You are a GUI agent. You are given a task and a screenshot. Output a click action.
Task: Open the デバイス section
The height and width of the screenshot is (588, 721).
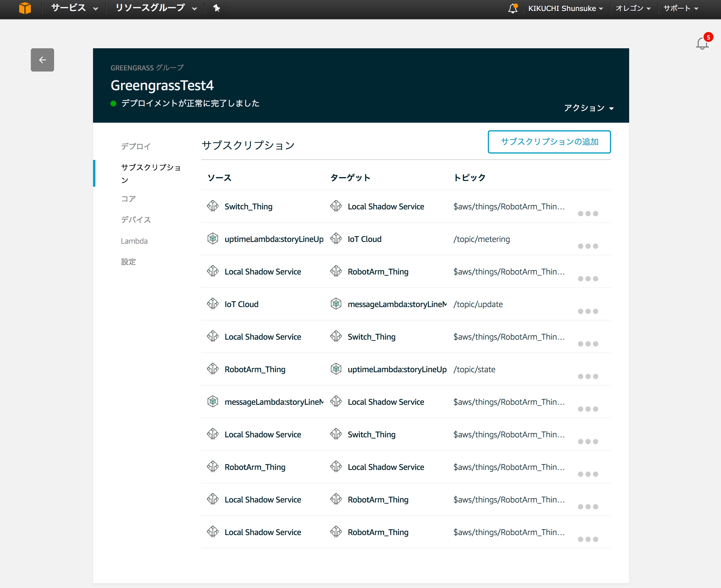(136, 220)
